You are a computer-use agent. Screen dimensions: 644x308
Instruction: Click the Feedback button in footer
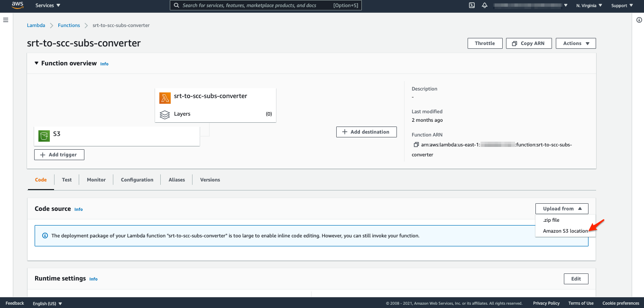click(x=15, y=303)
